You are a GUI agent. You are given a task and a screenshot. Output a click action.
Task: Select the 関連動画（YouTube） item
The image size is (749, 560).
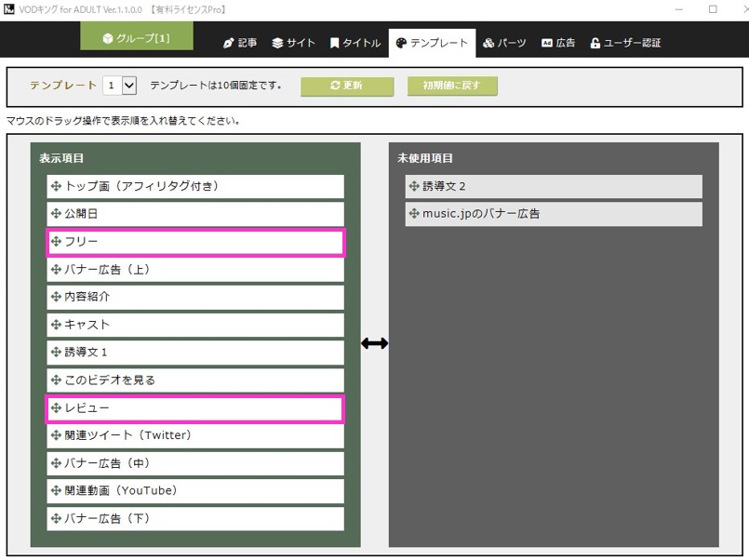[195, 491]
